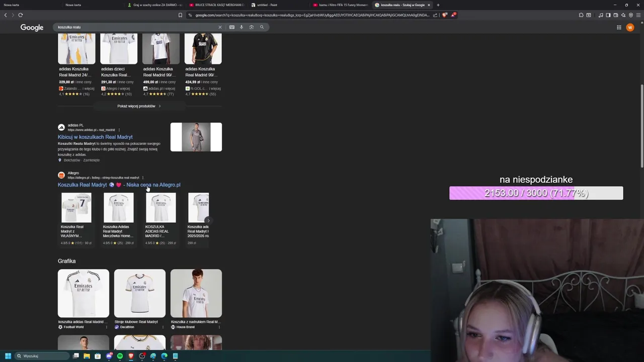Bookmark this page via the bookmark icon
The width and height of the screenshot is (644, 362).
coord(180,15)
